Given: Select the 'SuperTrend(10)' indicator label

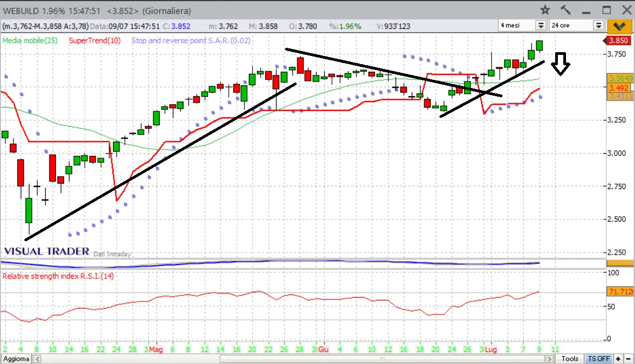Looking at the screenshot, I should 95,41.
